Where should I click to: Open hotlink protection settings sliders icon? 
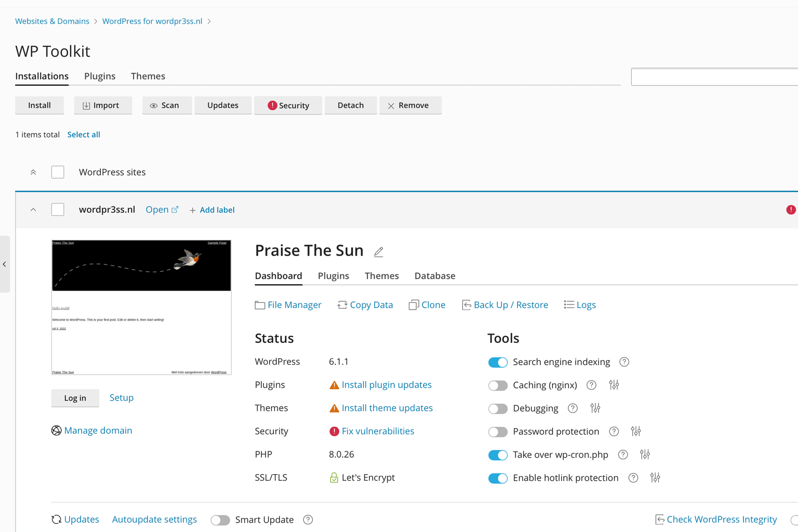tap(655, 477)
